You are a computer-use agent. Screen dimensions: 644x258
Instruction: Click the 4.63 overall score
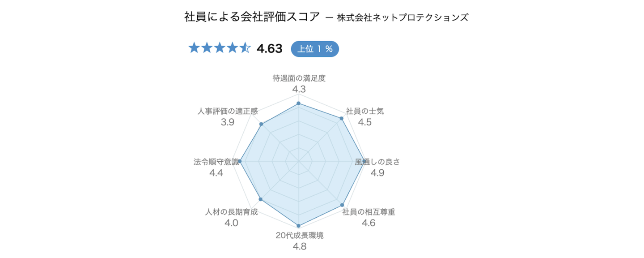point(270,49)
